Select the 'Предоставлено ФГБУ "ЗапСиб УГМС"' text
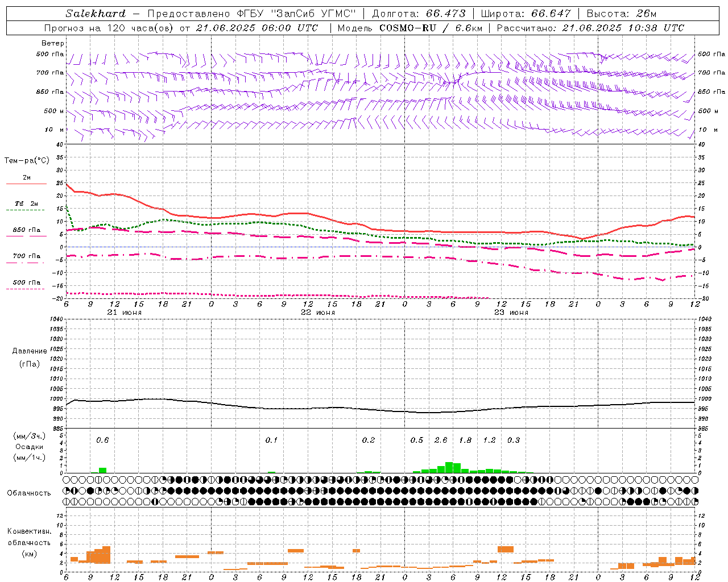Image resolution: width=728 pixels, height=582 pixels. click(x=251, y=14)
